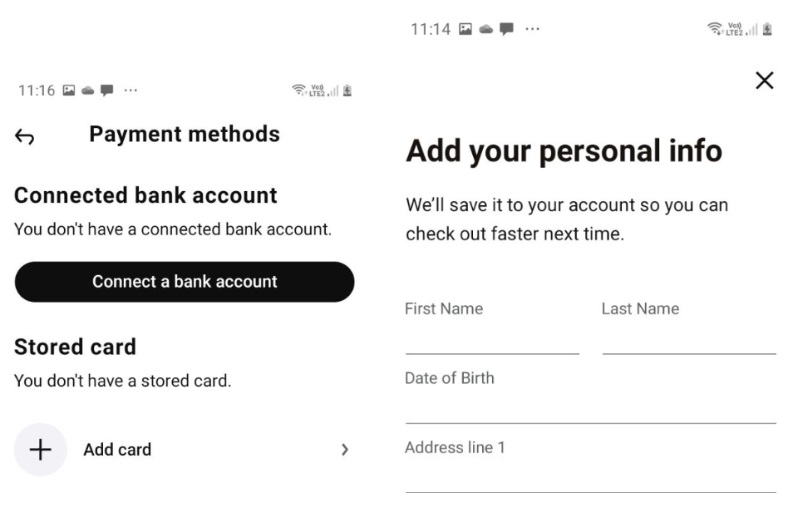Tap the cloud status icon beside 11:14

[485, 29]
